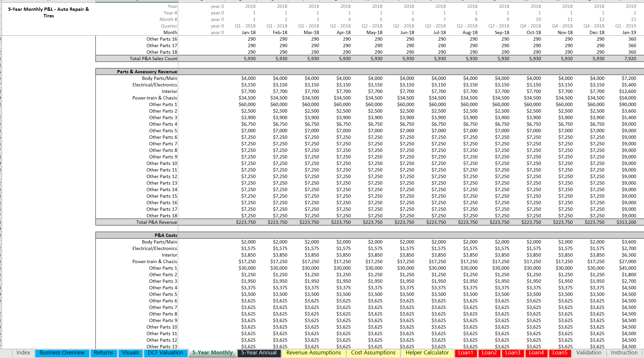Switch to the Helper Calculator tab
Viewport: 644px width, 358px height.
(x=427, y=353)
